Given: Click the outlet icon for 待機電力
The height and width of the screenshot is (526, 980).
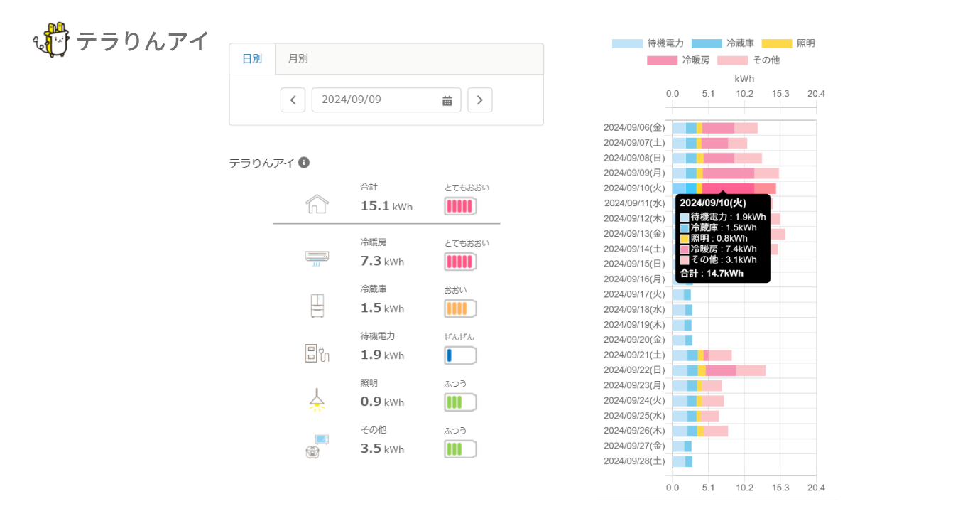Looking at the screenshot, I should pos(317,353).
